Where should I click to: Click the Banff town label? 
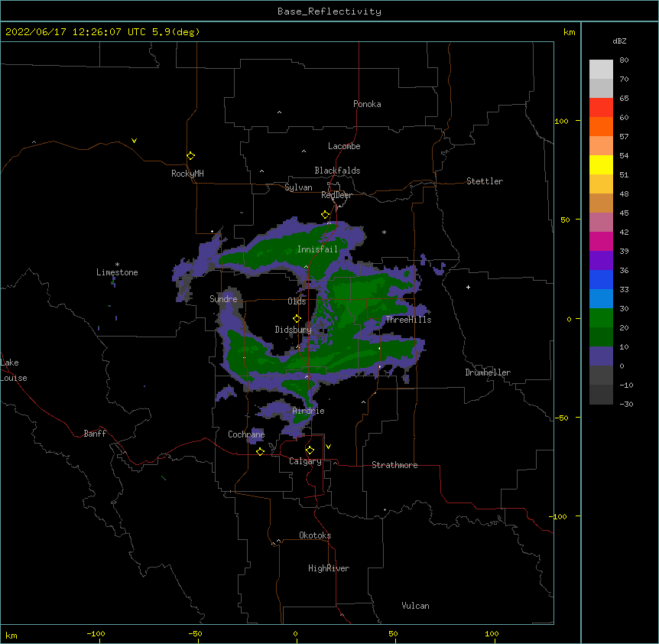(95, 434)
